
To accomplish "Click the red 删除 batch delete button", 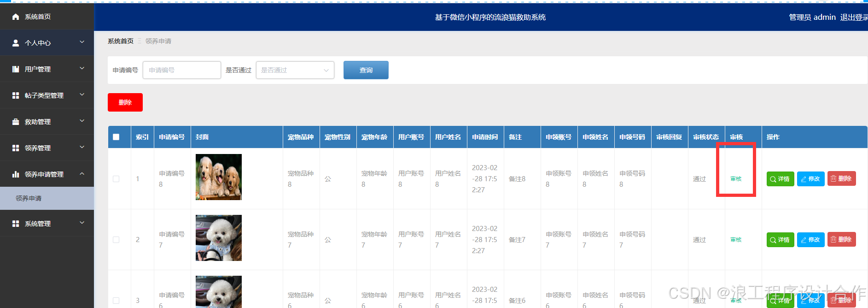I will (125, 102).
